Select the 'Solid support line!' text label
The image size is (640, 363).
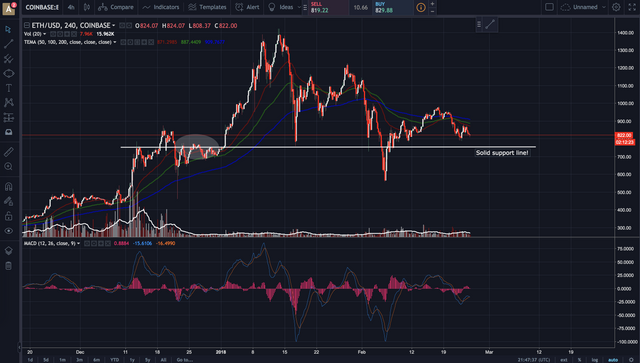502,153
